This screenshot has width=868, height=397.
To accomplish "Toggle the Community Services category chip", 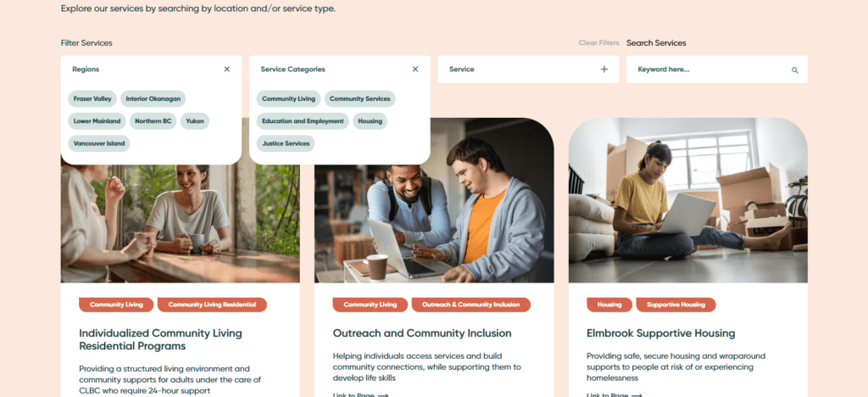I will click(x=359, y=99).
